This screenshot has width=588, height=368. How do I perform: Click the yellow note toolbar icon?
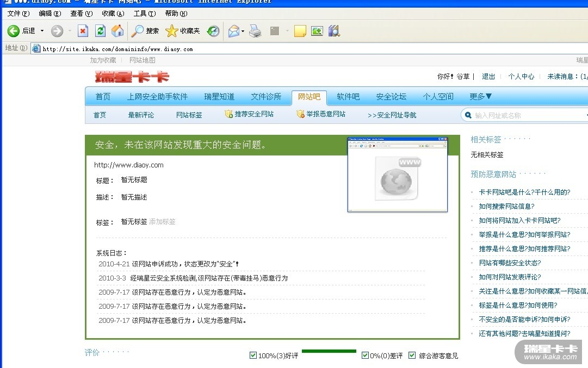(x=300, y=31)
